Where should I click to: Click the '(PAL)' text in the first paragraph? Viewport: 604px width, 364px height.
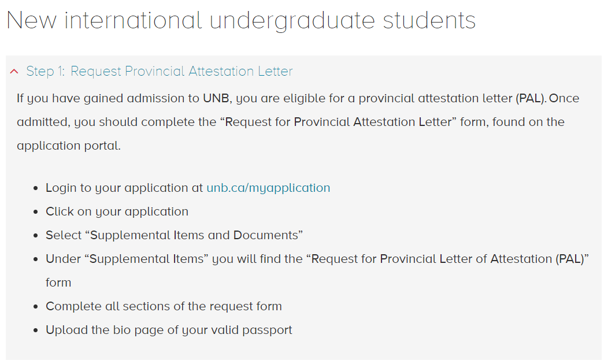tap(531, 98)
